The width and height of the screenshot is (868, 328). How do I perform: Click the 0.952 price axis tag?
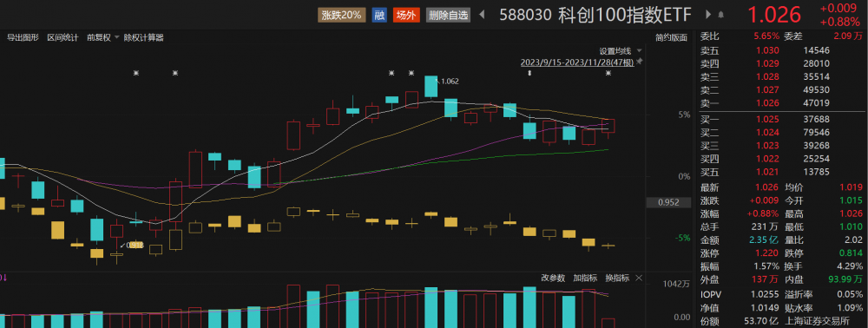668,202
